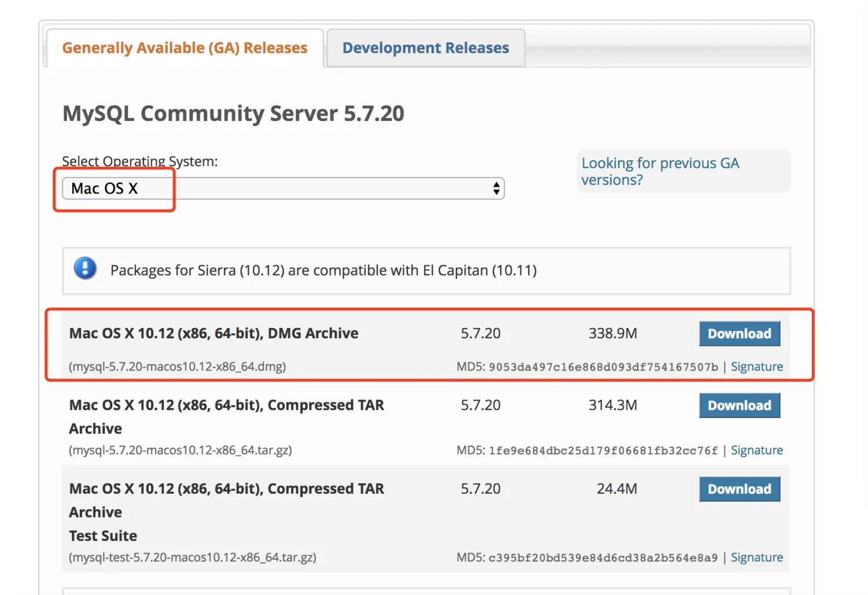This screenshot has width=868, height=595.
Task: Select filename mysql-5.7.20-macos10.12-x86_64.tar.gz
Action: click(x=180, y=450)
